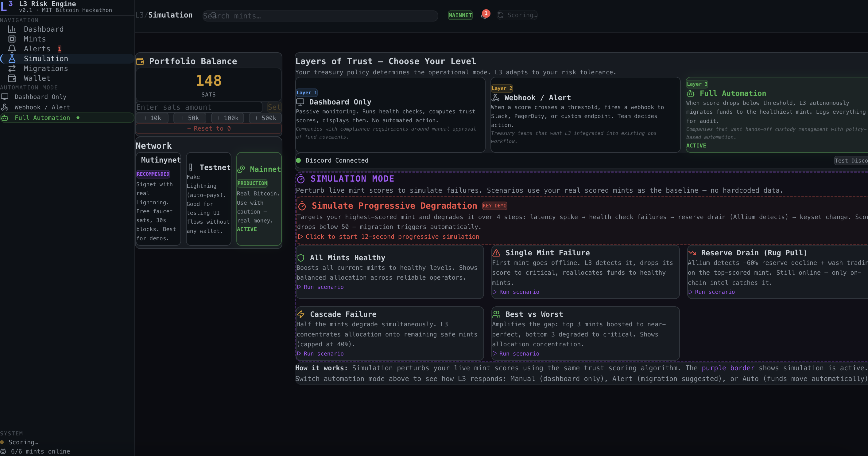868x456 pixels.
Task: Click the Mints chip icon in sidebar
Action: point(12,39)
